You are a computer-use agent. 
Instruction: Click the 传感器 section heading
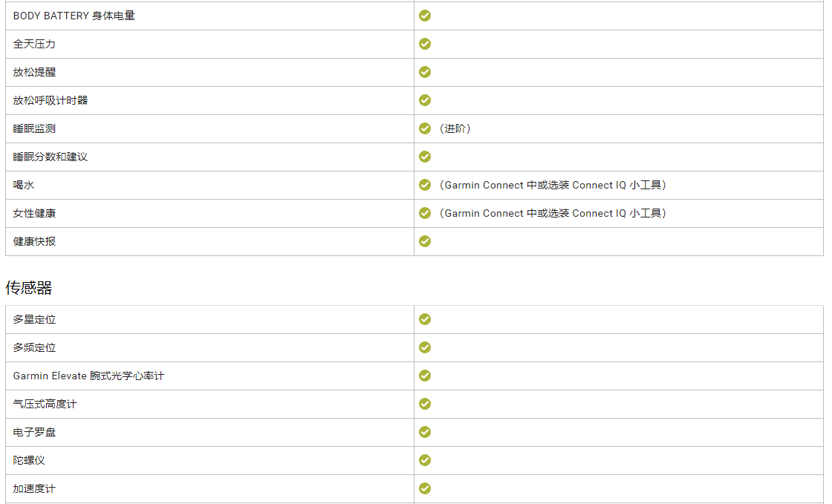(x=29, y=287)
